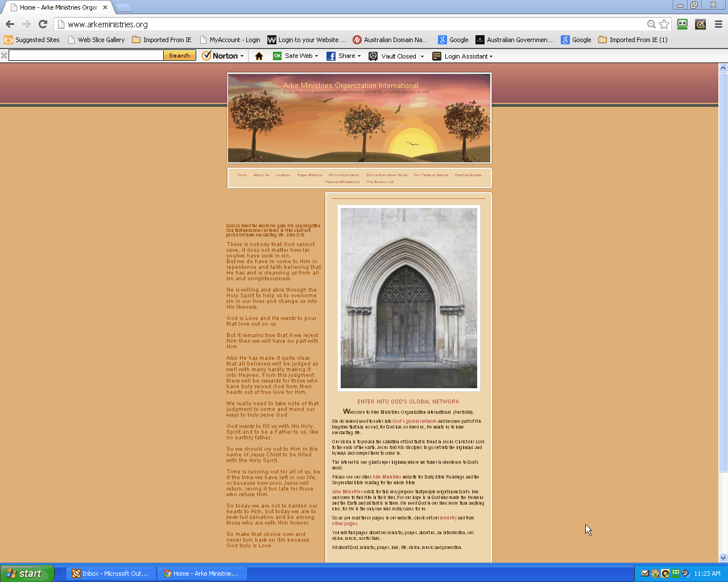Expand the Vault Closed dropdown

422,56
